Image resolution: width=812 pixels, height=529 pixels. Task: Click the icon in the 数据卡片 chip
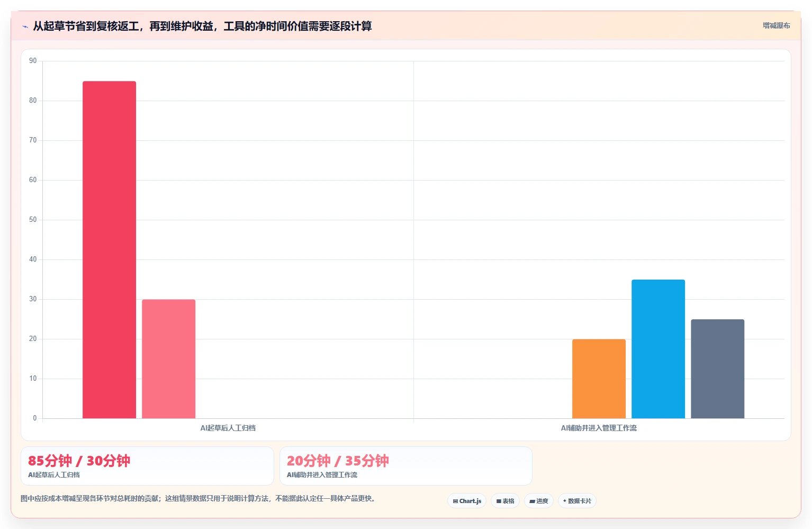pos(565,501)
